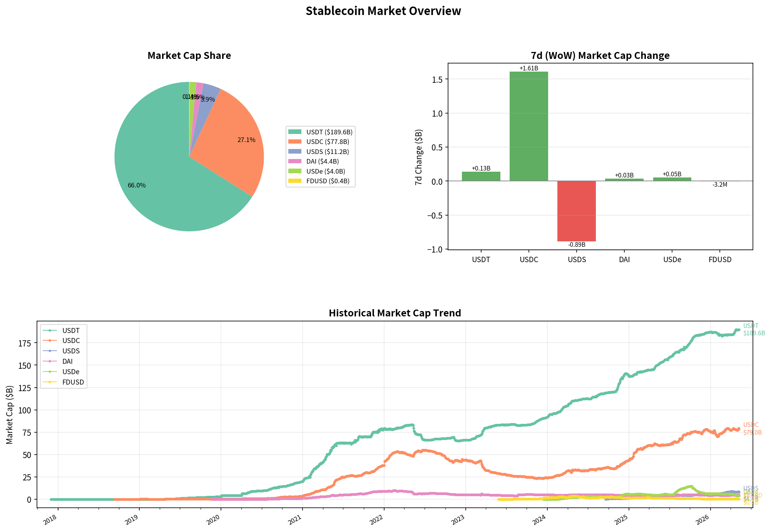Click the "FDUSD" x-axis label under bar chart

[x=720, y=260]
